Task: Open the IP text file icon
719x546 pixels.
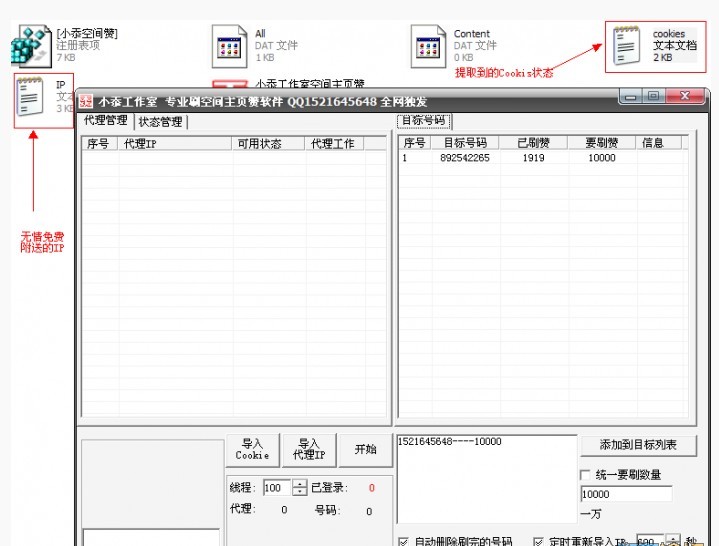Action: (30, 97)
